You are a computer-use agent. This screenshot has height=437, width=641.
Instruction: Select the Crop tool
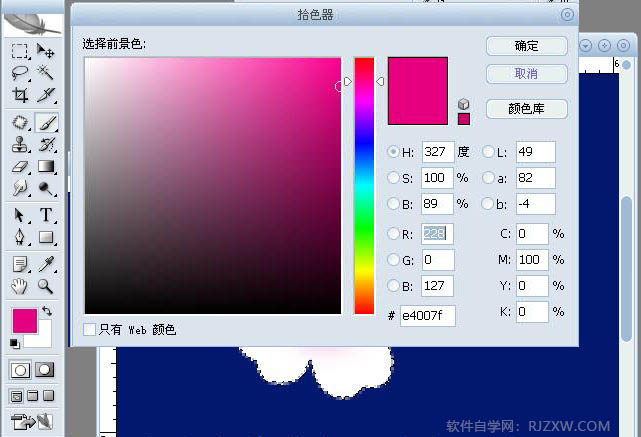coord(19,95)
